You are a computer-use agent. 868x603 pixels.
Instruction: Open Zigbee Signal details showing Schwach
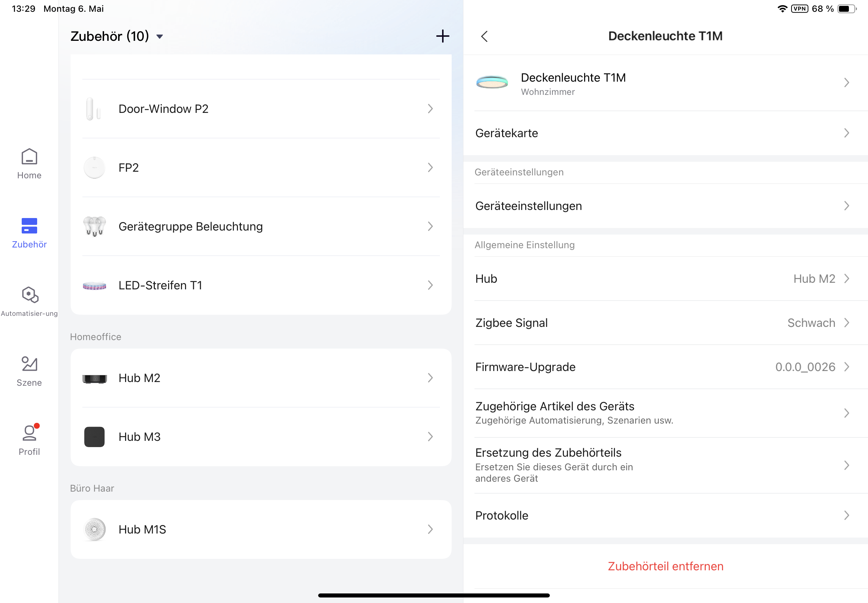click(x=665, y=323)
